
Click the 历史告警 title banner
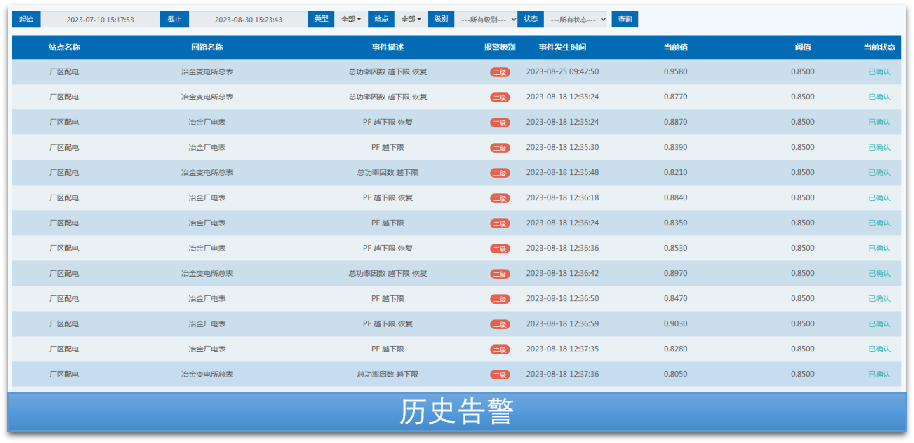457,412
